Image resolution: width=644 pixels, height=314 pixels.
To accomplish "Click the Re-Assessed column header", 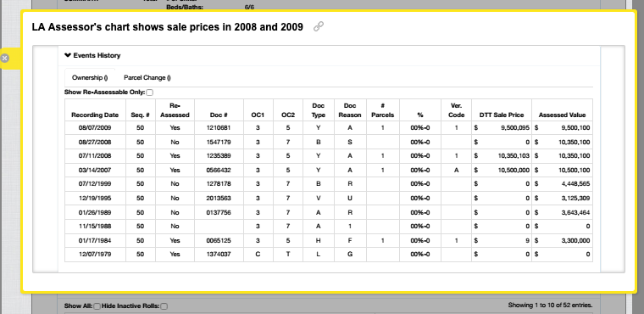I will pyautogui.click(x=175, y=110).
